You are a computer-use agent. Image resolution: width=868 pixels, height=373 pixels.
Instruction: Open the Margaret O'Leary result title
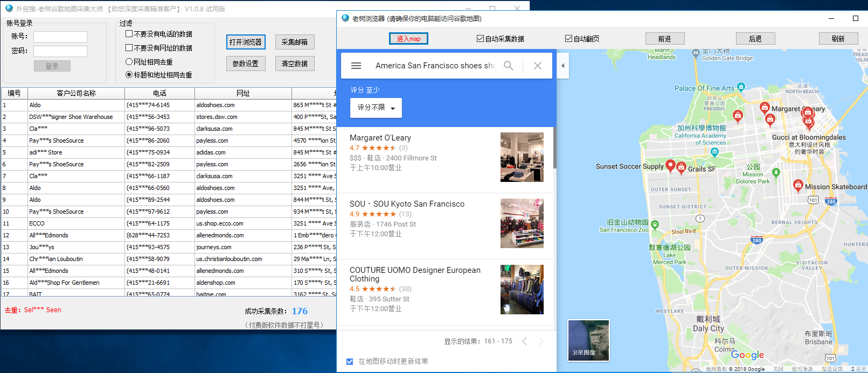380,138
